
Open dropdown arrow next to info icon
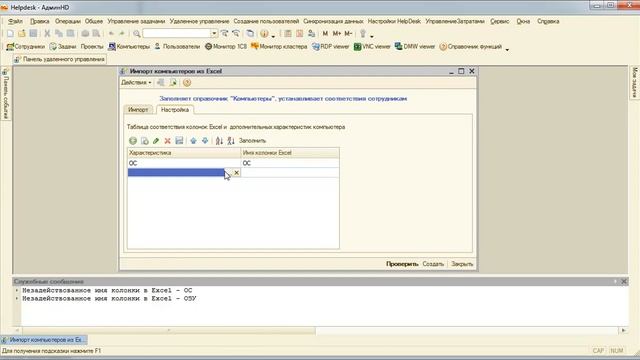273,36
